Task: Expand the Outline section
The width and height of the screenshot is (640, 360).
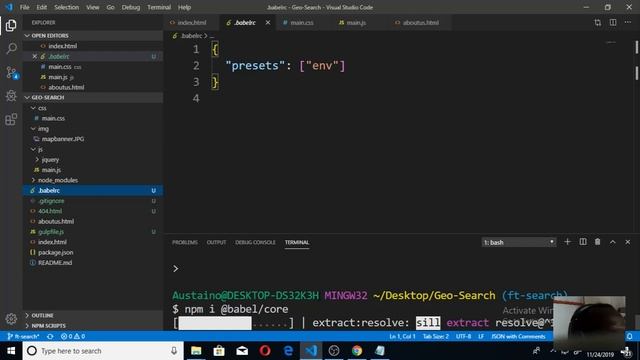Action: click(93, 316)
